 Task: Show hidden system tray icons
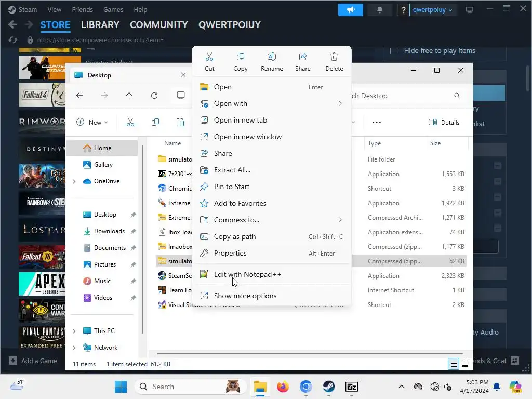402,387
